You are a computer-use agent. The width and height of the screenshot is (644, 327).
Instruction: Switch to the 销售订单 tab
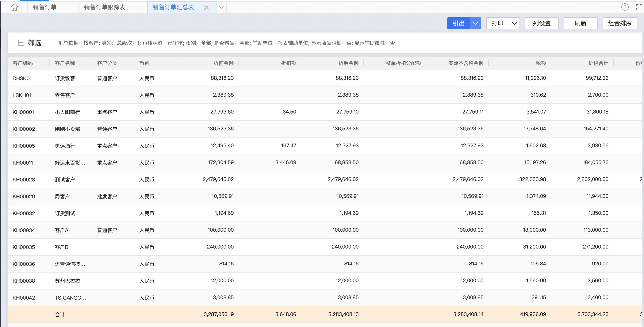click(45, 7)
